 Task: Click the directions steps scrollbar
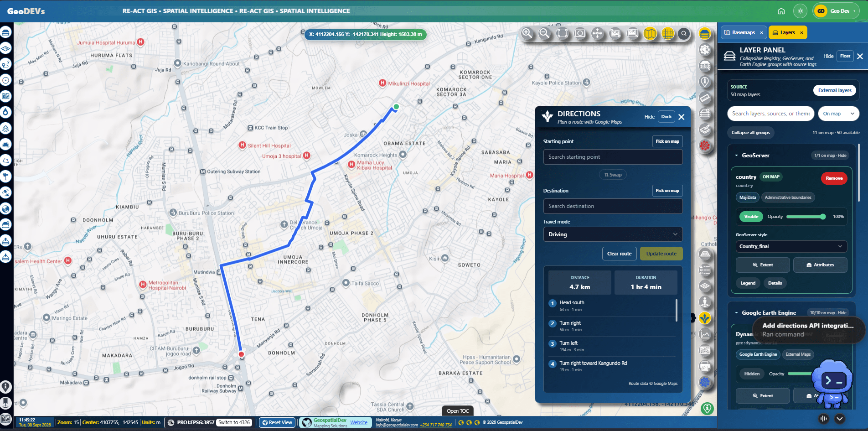(677, 310)
